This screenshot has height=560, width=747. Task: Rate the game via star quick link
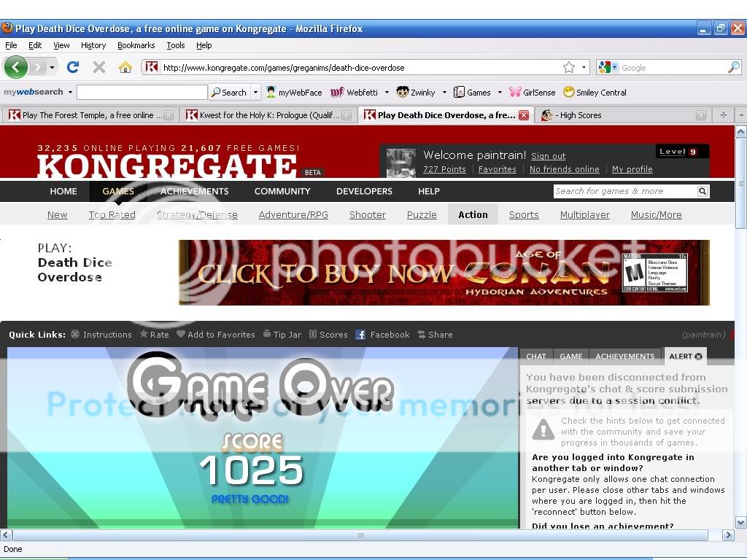pyautogui.click(x=155, y=334)
